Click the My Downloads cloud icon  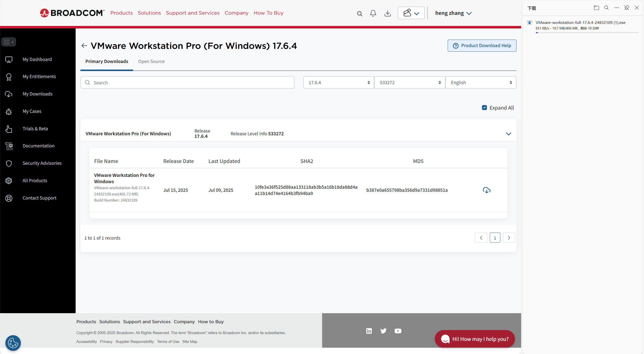coord(9,94)
